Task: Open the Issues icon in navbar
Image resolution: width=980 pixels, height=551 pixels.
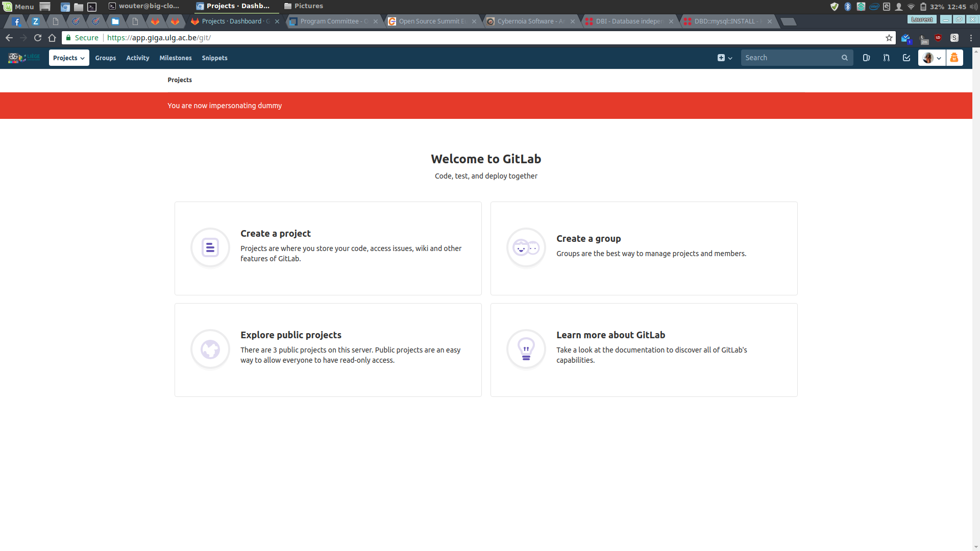Action: (866, 58)
